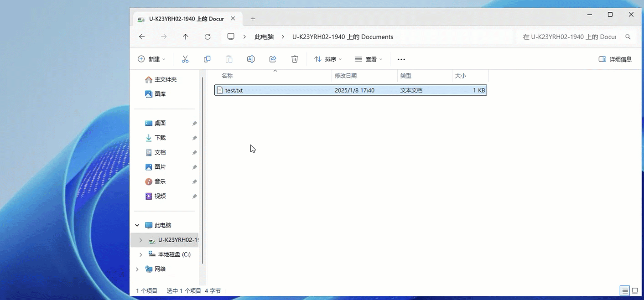
Task: Click the Documents breadcrumb segment
Action: click(x=343, y=36)
